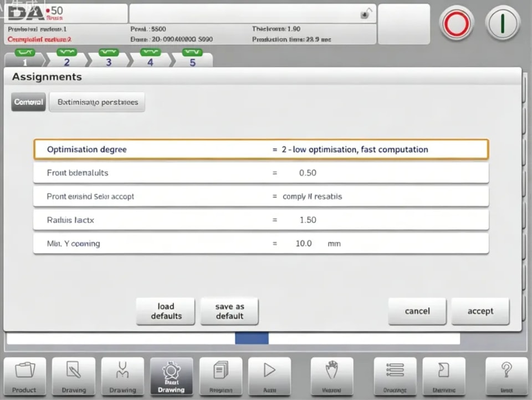Image resolution: width=532 pixels, height=400 pixels.
Task: Click the Assignments dialog title
Action: [47, 77]
